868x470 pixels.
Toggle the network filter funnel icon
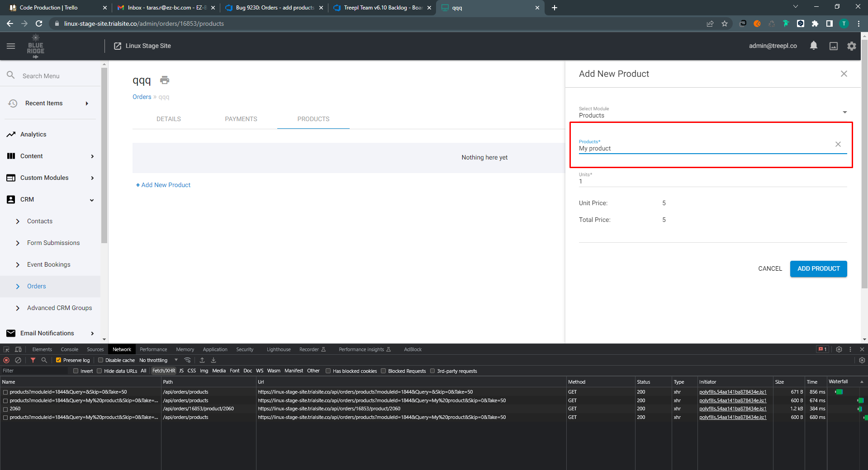point(33,360)
